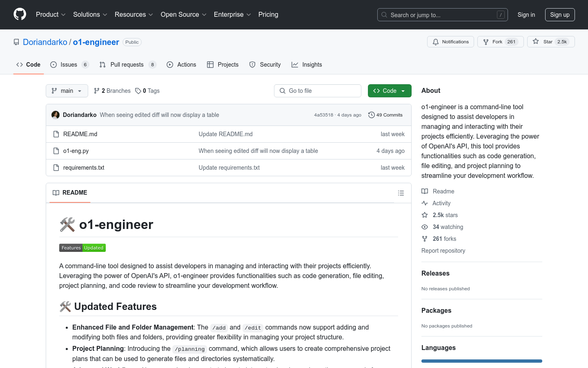Click the Doriandarko avatar in commit row
Screen dimensions: 588x368
pos(56,115)
